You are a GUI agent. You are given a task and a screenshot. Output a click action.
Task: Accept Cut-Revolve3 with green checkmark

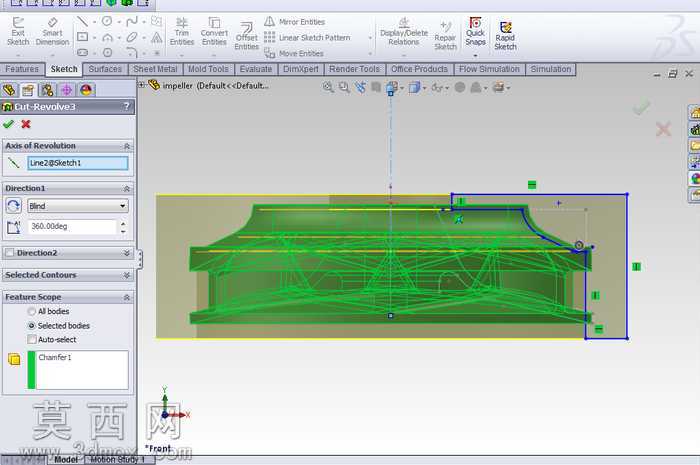click(x=8, y=124)
